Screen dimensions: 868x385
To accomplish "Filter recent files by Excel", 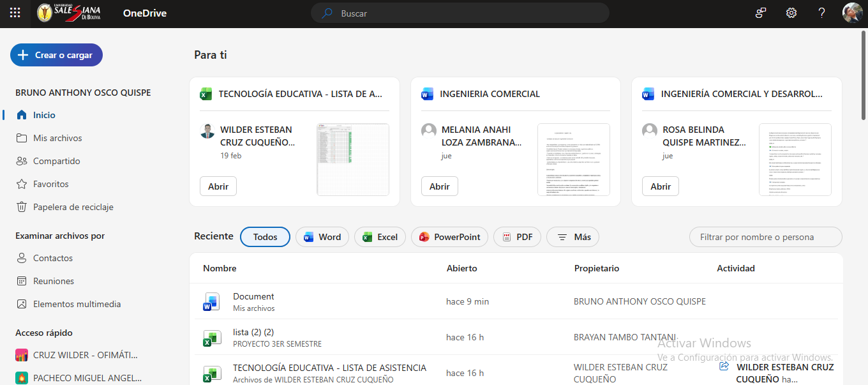I will (380, 237).
